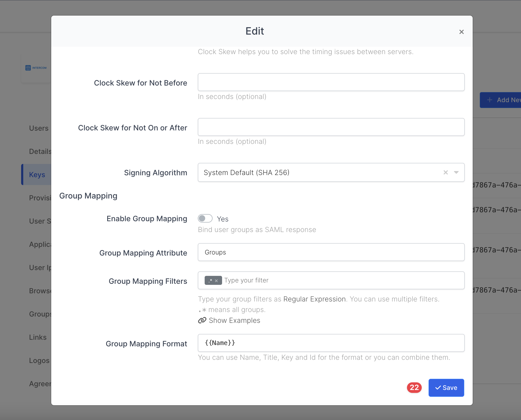Image resolution: width=521 pixels, height=420 pixels.
Task: Remove the .* filter tag
Action: tap(216, 281)
